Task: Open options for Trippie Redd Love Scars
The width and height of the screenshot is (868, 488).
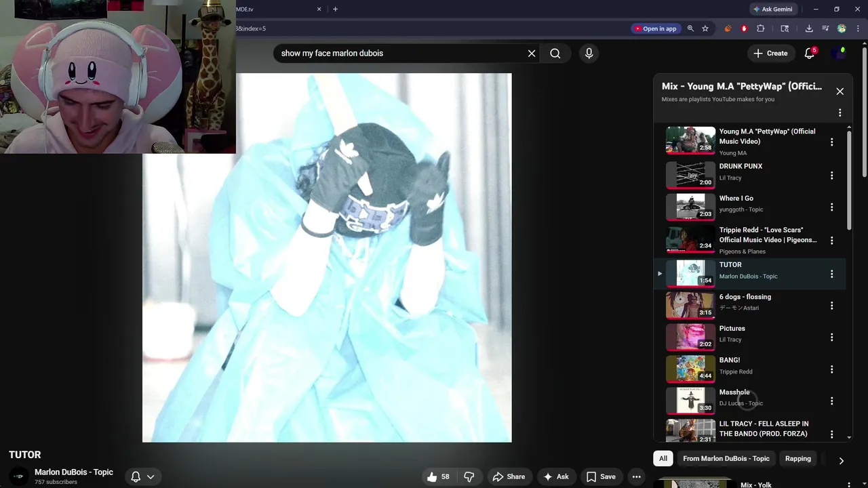Action: coord(831,240)
